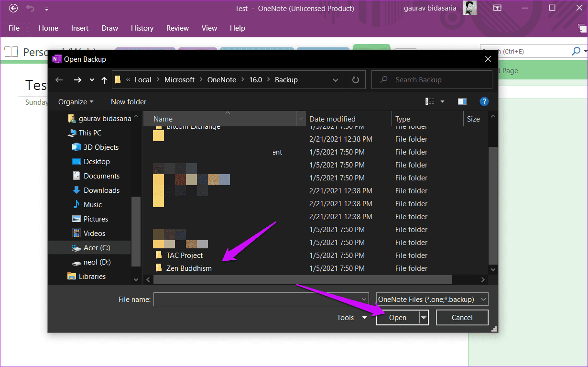
Task: Select Libraries in the navigation pane
Action: point(87,276)
